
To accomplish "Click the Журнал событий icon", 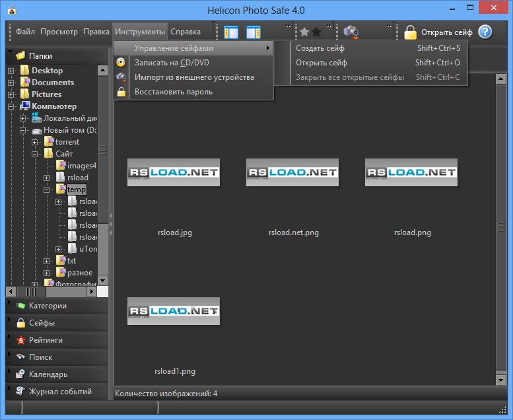I will pyautogui.click(x=20, y=391).
